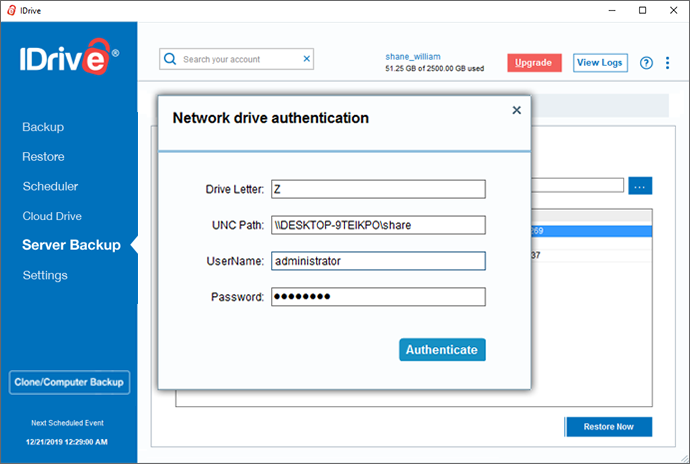This screenshot has width=690, height=464.
Task: Go to the Backup section
Action: [43, 127]
